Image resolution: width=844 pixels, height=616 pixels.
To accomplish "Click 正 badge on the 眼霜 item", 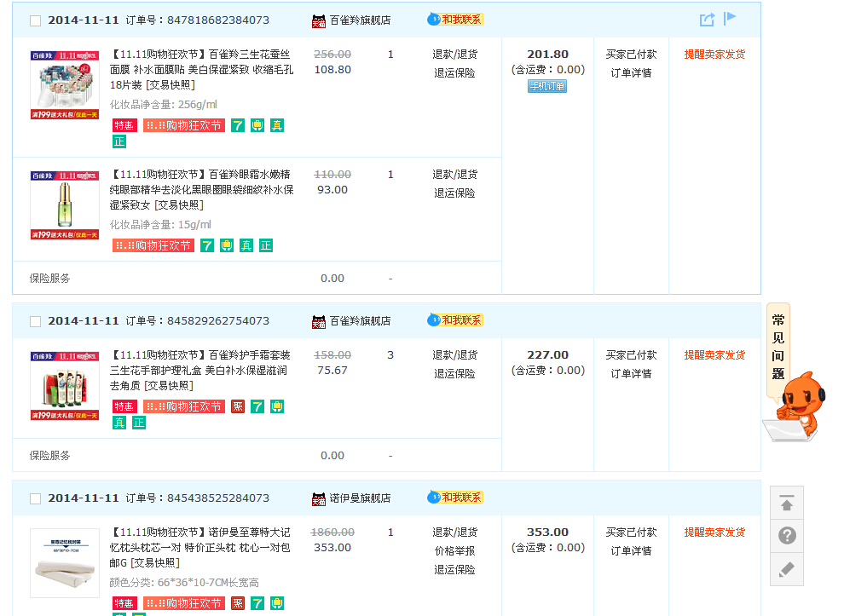I will tap(266, 246).
